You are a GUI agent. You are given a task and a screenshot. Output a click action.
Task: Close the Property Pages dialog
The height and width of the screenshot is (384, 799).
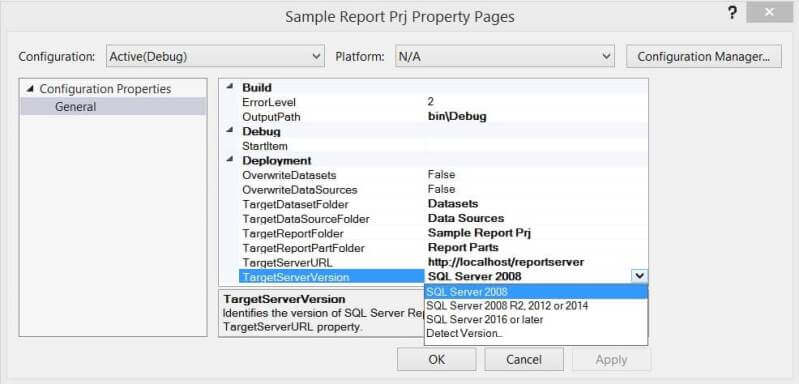point(769,13)
